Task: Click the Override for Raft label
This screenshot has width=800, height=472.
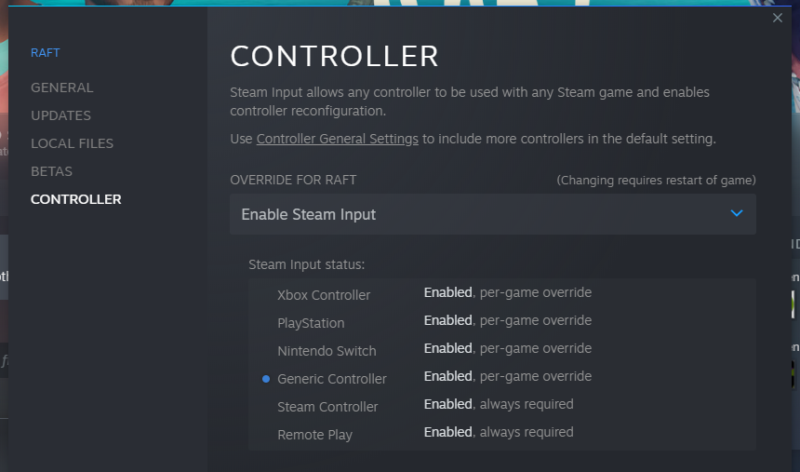Action: 293,180
